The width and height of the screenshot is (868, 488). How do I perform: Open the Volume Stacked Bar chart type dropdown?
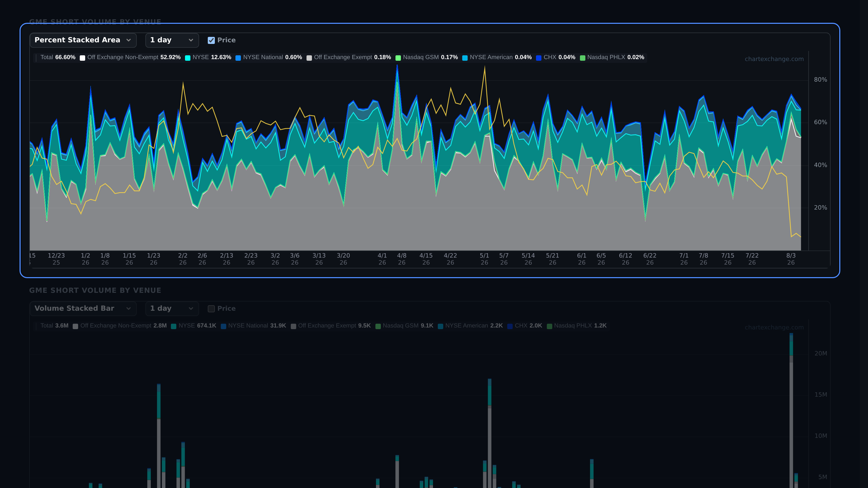pyautogui.click(x=83, y=309)
